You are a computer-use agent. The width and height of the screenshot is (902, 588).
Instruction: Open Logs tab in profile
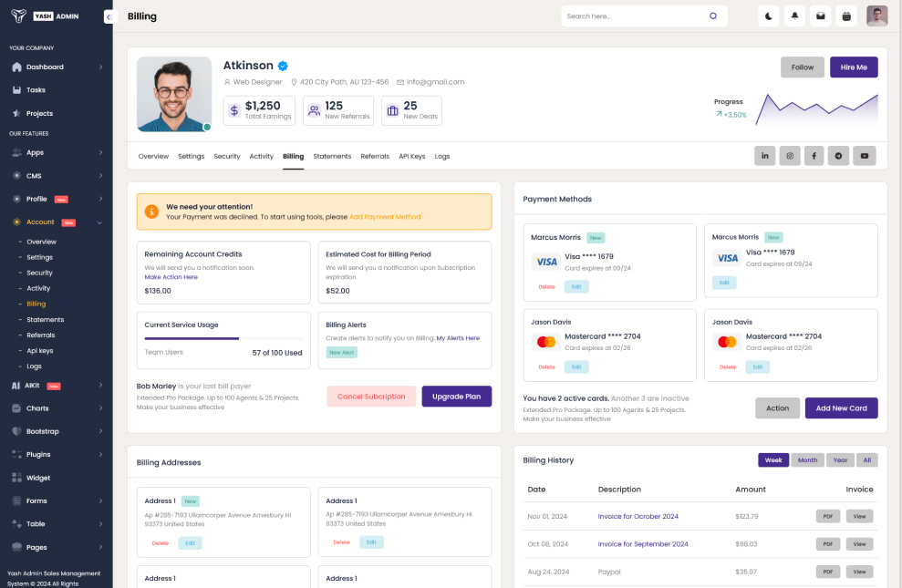441,156
